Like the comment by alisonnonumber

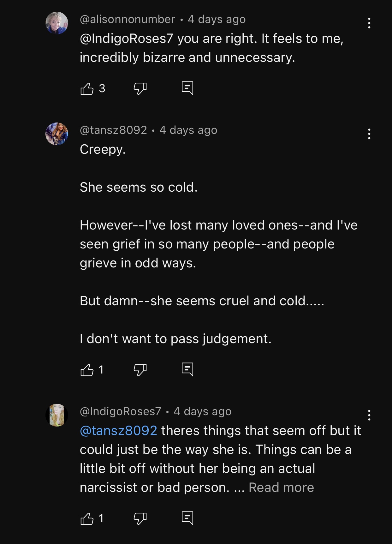[x=87, y=89]
